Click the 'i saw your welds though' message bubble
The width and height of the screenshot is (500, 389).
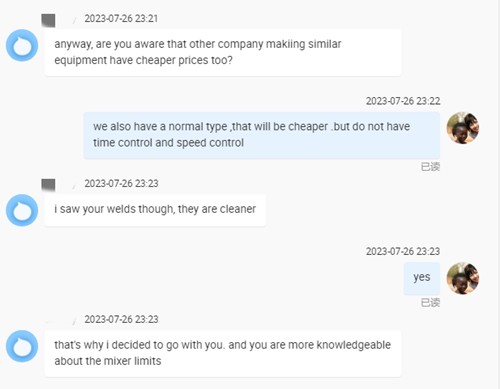pos(155,210)
